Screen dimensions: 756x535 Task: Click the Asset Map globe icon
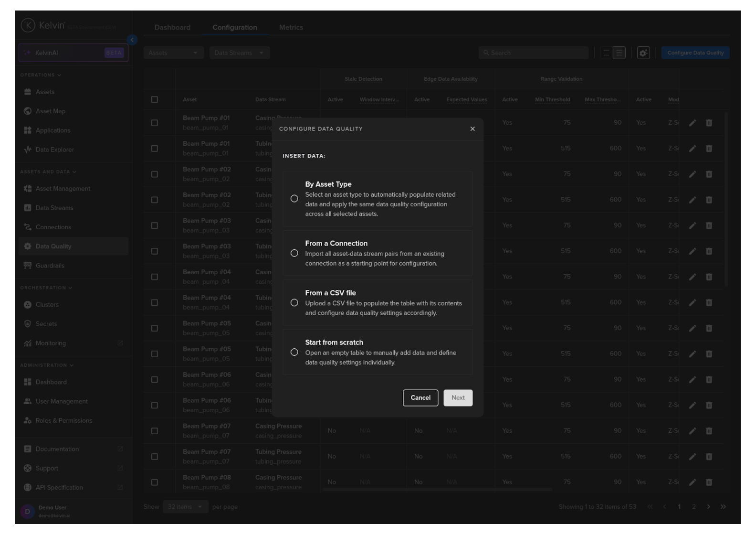click(x=28, y=111)
